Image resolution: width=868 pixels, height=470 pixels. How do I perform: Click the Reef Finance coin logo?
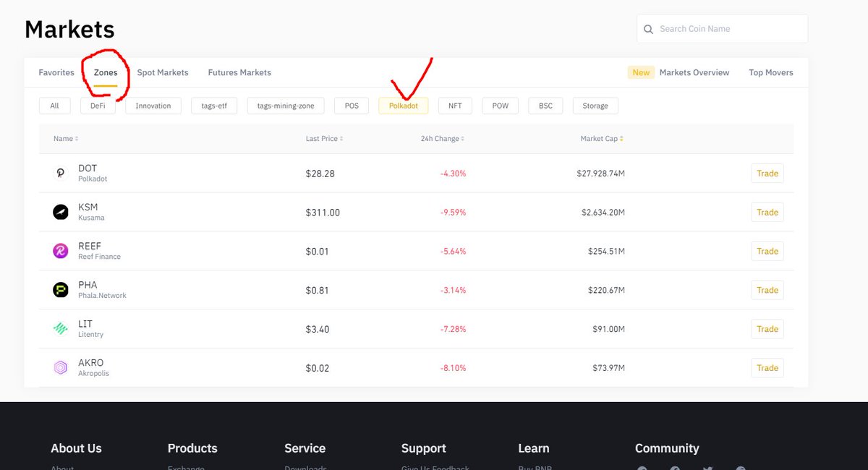click(x=60, y=251)
